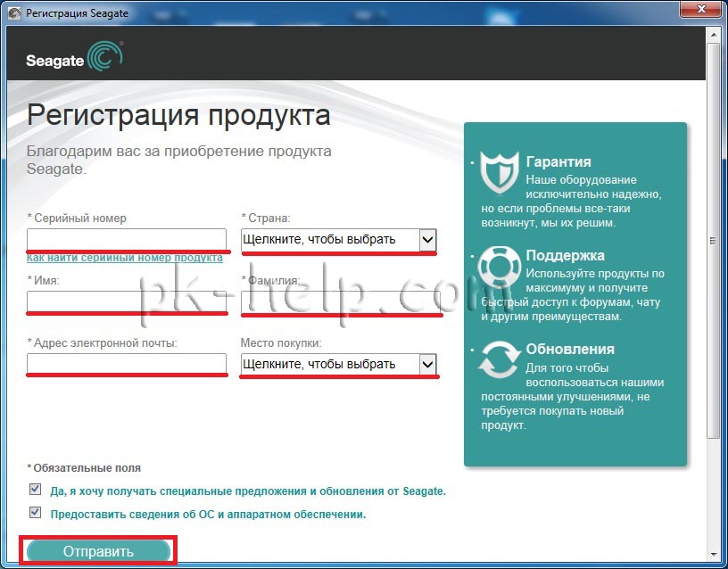Uncheck the Seagate special offers checkbox
Screen dimensions: 728x569
click(x=35, y=489)
